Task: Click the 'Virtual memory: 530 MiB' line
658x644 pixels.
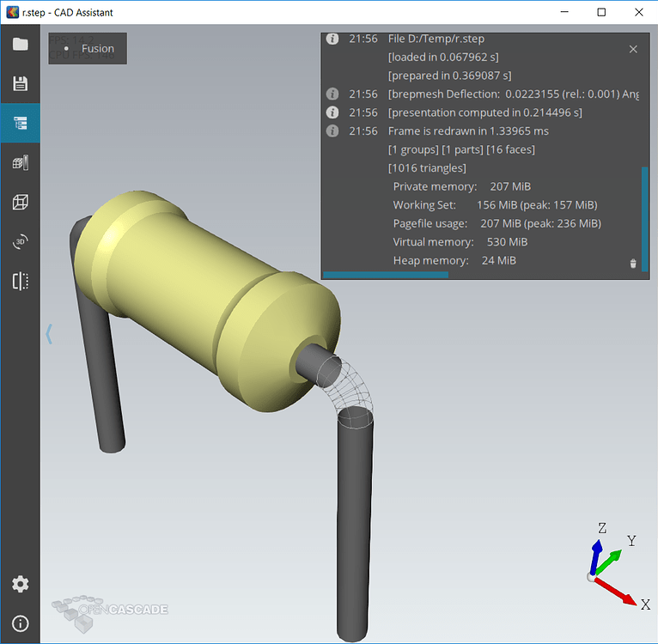Action: coord(460,242)
